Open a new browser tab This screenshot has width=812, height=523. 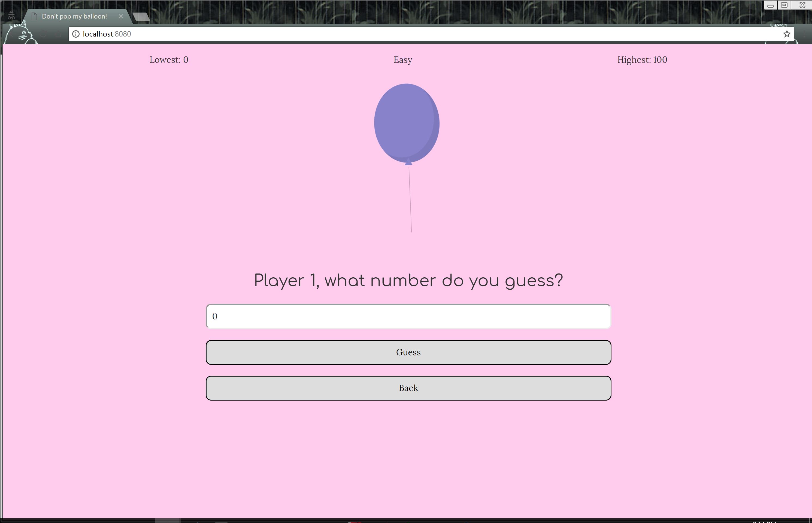141,17
